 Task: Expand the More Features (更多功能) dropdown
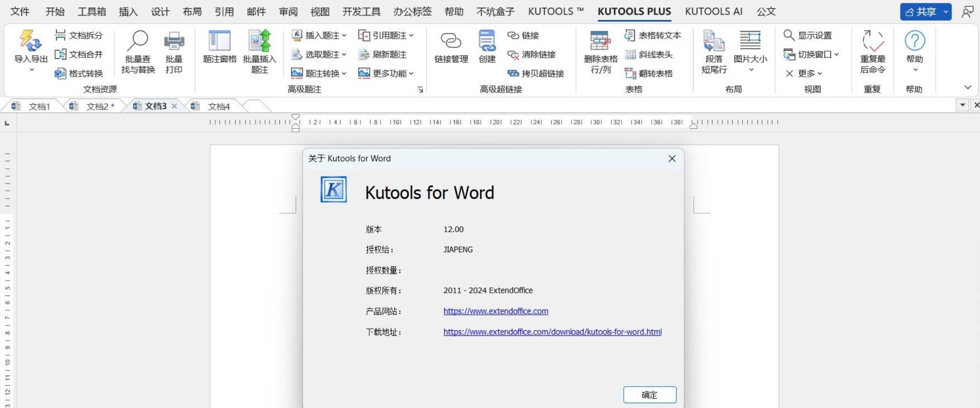click(411, 73)
